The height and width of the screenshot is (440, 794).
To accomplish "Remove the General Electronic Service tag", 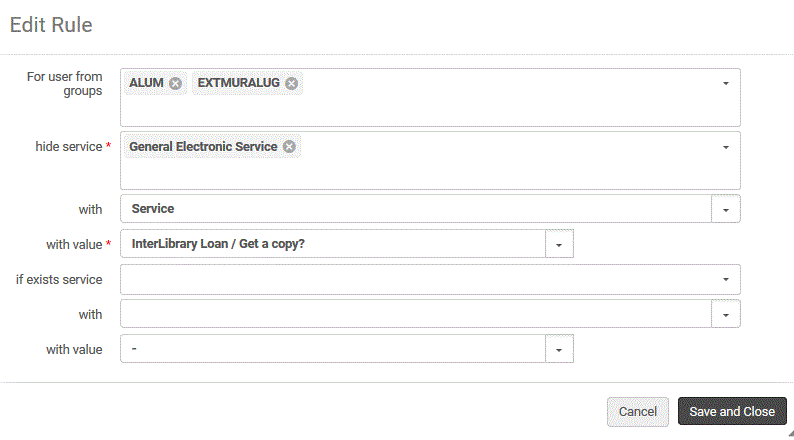I will tap(289, 146).
